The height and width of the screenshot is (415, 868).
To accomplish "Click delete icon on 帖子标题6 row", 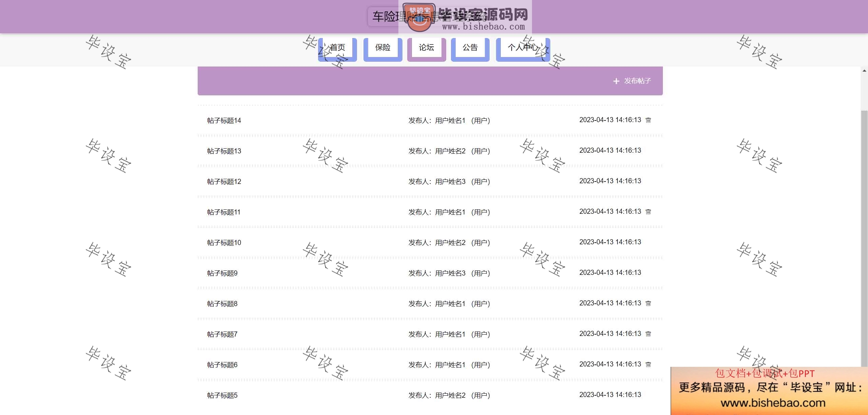I will [x=648, y=364].
